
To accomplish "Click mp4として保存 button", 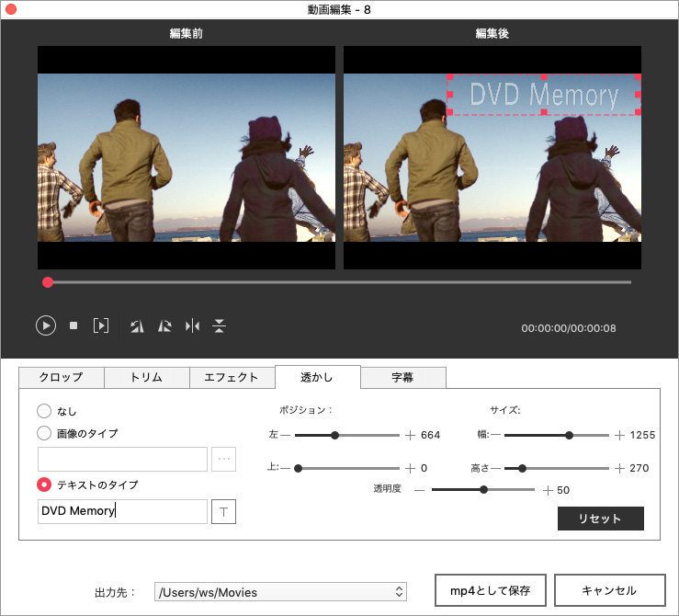I will 491,590.
